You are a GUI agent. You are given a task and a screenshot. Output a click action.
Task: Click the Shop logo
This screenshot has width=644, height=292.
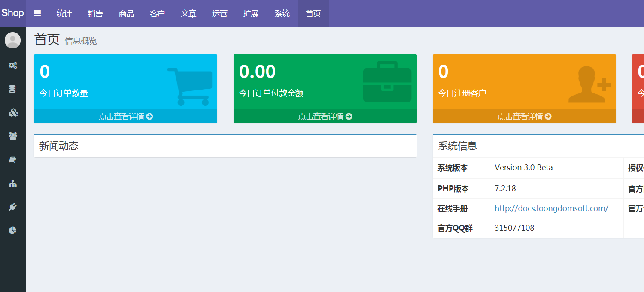pos(13,13)
